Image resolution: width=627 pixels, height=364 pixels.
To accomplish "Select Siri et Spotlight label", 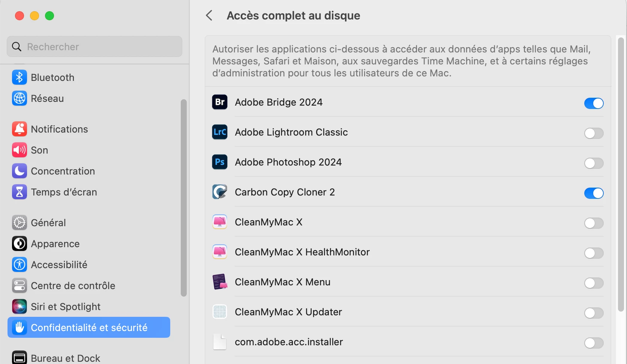I will [x=66, y=307].
